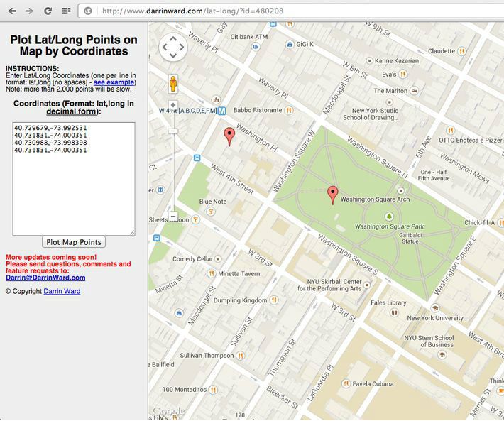Open the Darrin Ward copyright link
Screen dimensions: 504x421
(x=62, y=291)
